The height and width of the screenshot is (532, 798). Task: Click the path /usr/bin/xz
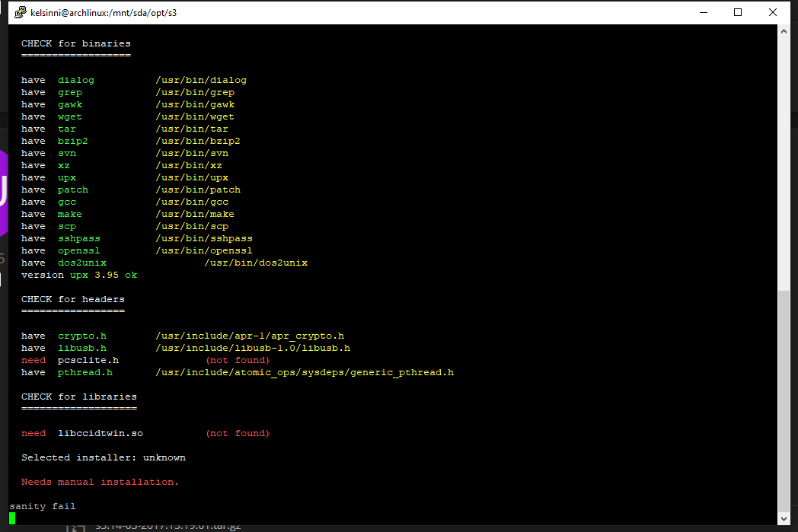coord(189,165)
